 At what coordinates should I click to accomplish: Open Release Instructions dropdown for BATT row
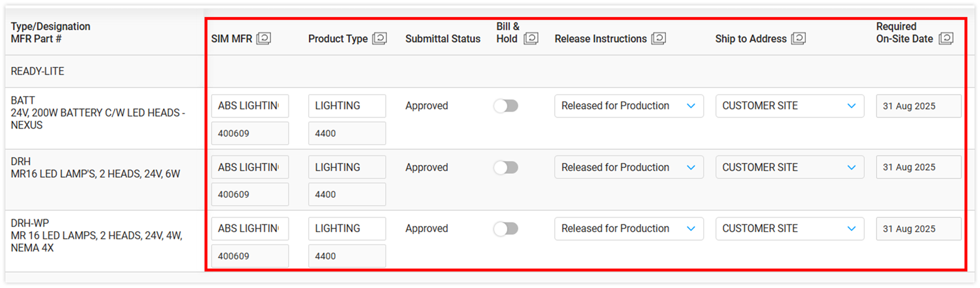pos(629,106)
